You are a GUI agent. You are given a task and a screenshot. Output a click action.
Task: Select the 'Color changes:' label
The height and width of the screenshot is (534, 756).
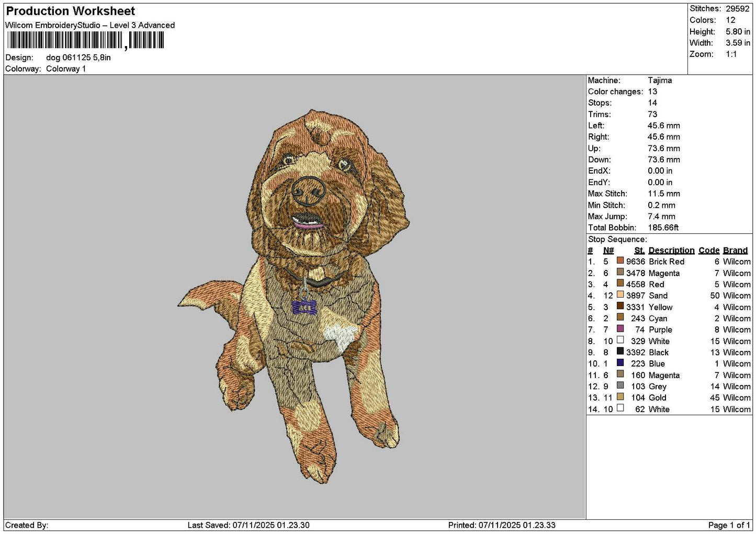615,92
